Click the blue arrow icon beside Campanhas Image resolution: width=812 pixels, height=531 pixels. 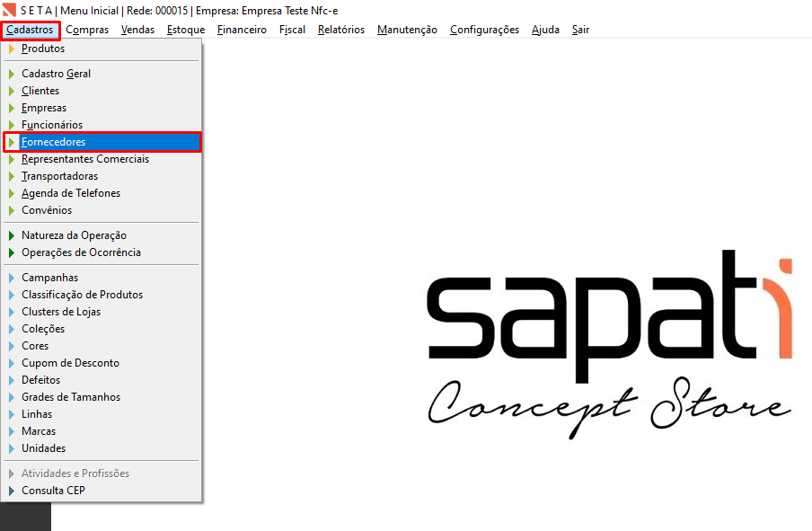pyautogui.click(x=12, y=279)
